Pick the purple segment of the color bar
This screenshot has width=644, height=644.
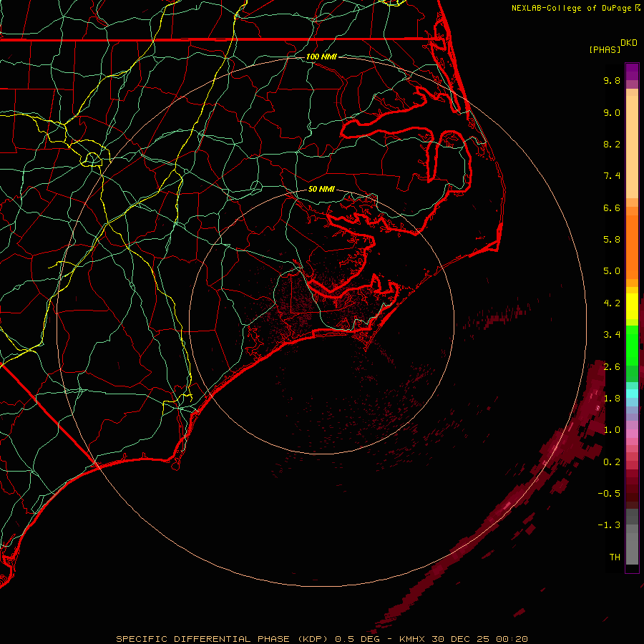[x=632, y=72]
